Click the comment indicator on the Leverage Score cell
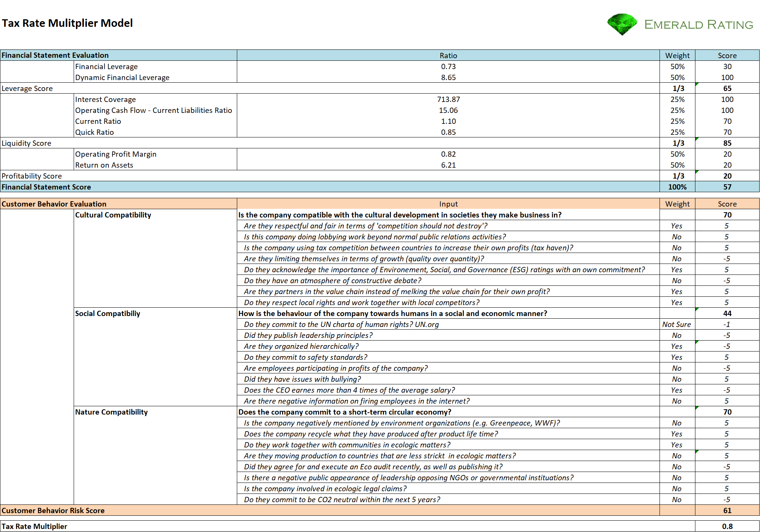Viewport: 760px width, 532px height. click(x=697, y=85)
